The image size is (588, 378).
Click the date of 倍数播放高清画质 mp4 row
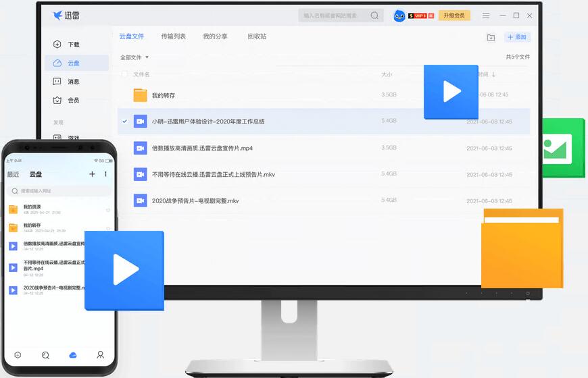tap(489, 148)
